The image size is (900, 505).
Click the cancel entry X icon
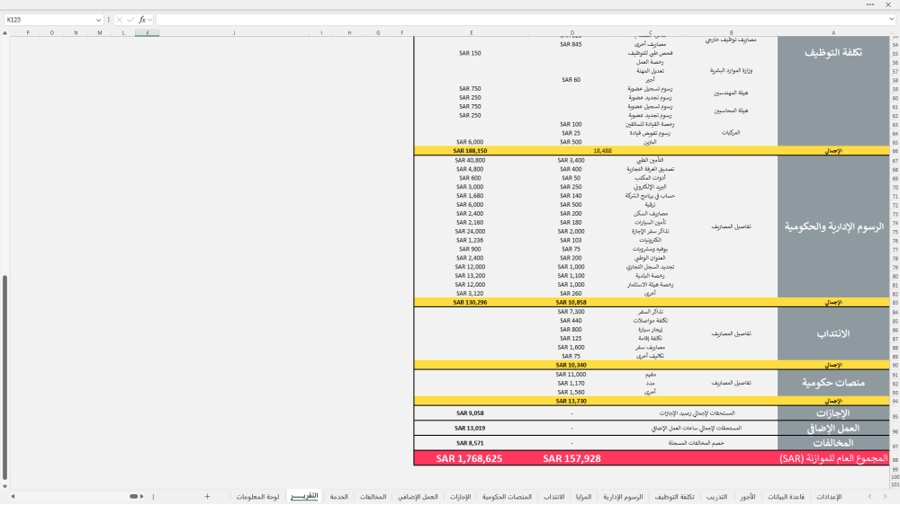119,20
